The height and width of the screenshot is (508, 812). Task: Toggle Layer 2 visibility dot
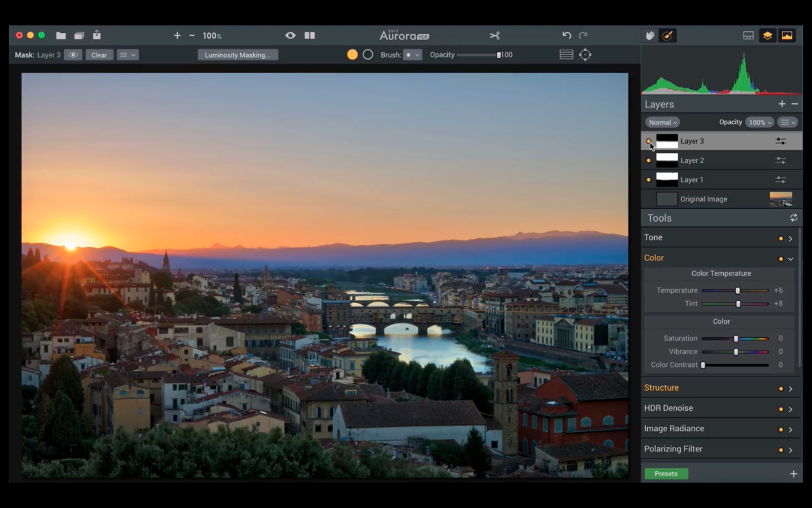pyautogui.click(x=649, y=161)
